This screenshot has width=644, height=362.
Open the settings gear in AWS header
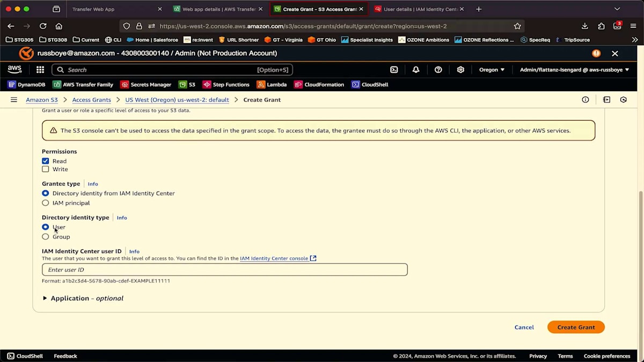(x=460, y=70)
